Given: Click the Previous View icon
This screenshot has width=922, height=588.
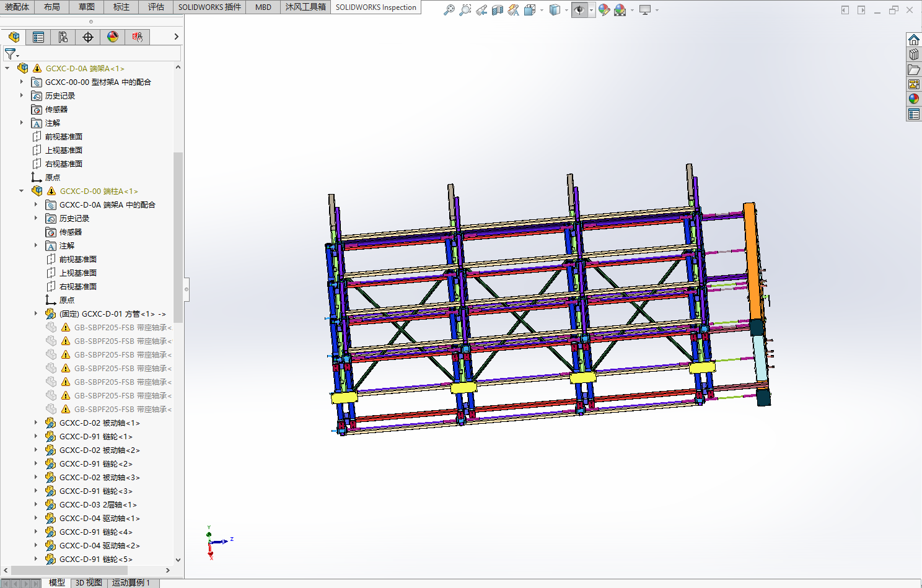Looking at the screenshot, I should tap(481, 10).
